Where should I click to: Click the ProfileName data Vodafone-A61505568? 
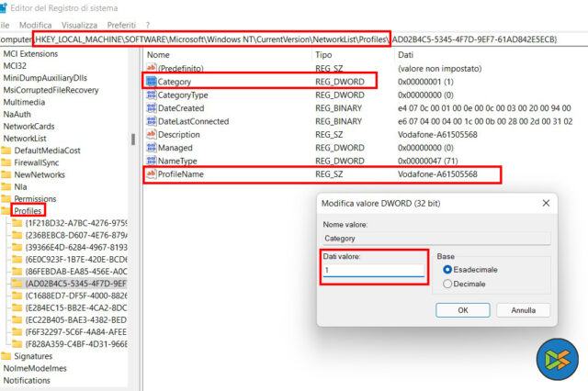[437, 174]
